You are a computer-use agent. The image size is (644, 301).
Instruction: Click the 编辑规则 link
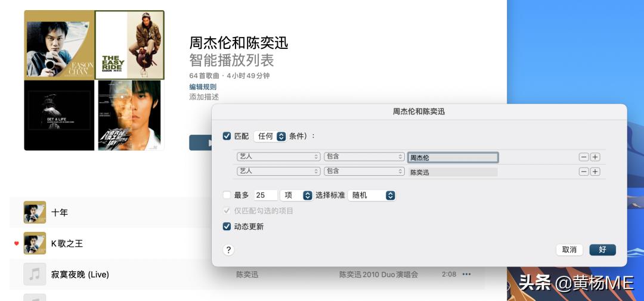pos(203,87)
